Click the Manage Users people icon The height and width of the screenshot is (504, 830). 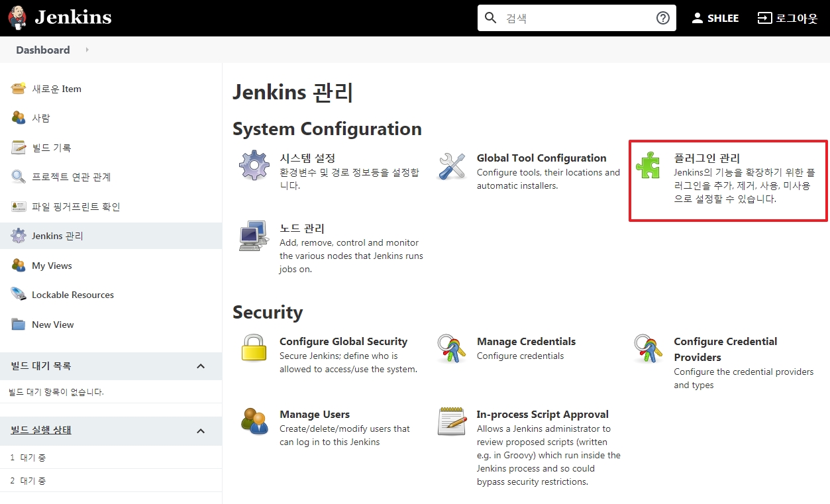254,421
